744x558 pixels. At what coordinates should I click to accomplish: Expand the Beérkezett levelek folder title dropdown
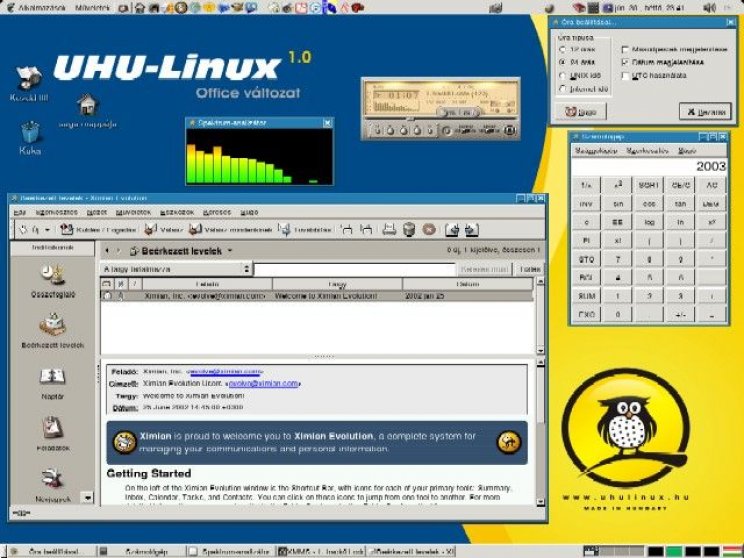(x=230, y=251)
